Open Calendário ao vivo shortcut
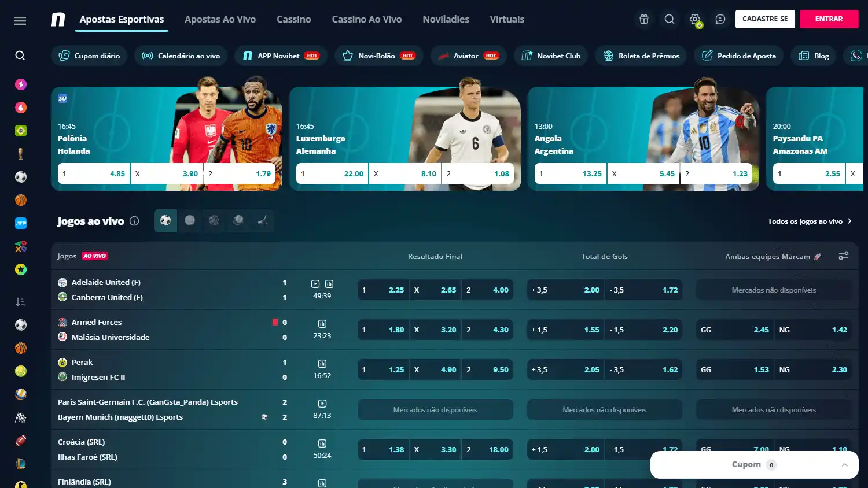 click(x=181, y=56)
